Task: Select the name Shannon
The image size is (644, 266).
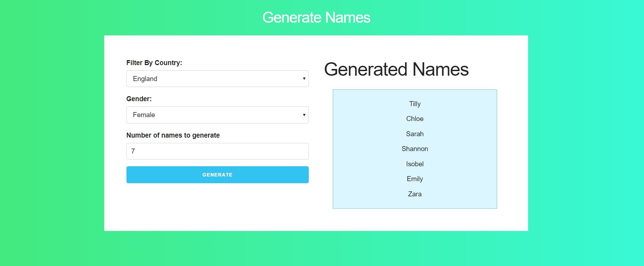Action: pyautogui.click(x=414, y=149)
